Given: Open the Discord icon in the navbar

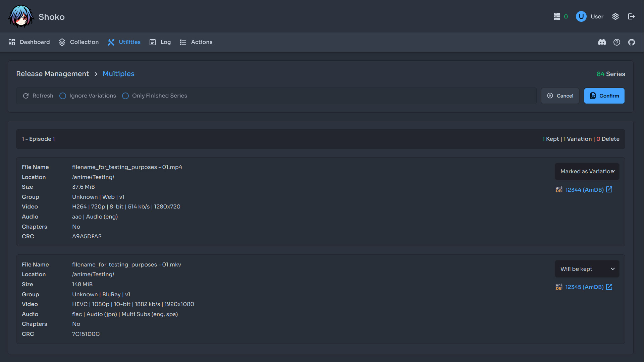Looking at the screenshot, I should [x=602, y=42].
